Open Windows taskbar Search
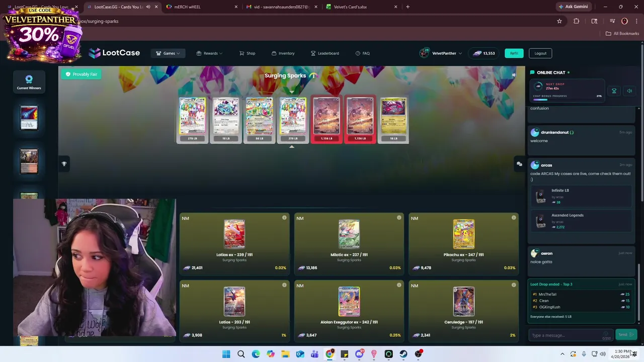 click(241, 354)
